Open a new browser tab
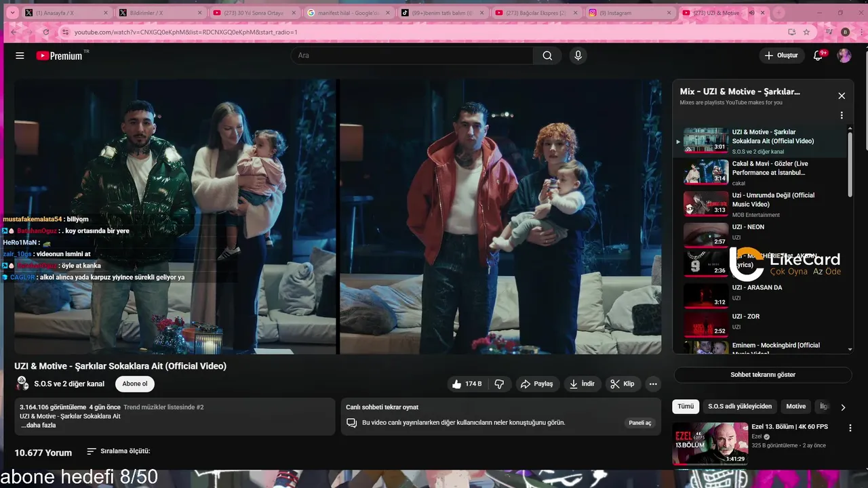Screen dimensions: 868x488 pos(778,13)
